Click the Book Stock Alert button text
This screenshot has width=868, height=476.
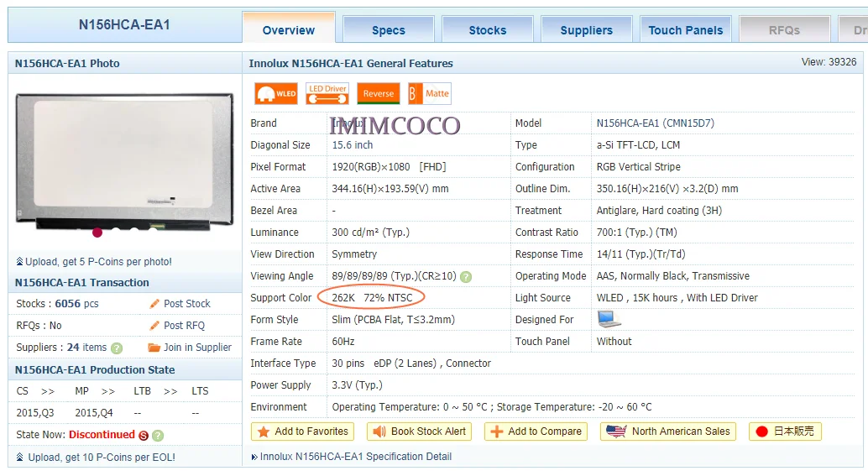(428, 432)
